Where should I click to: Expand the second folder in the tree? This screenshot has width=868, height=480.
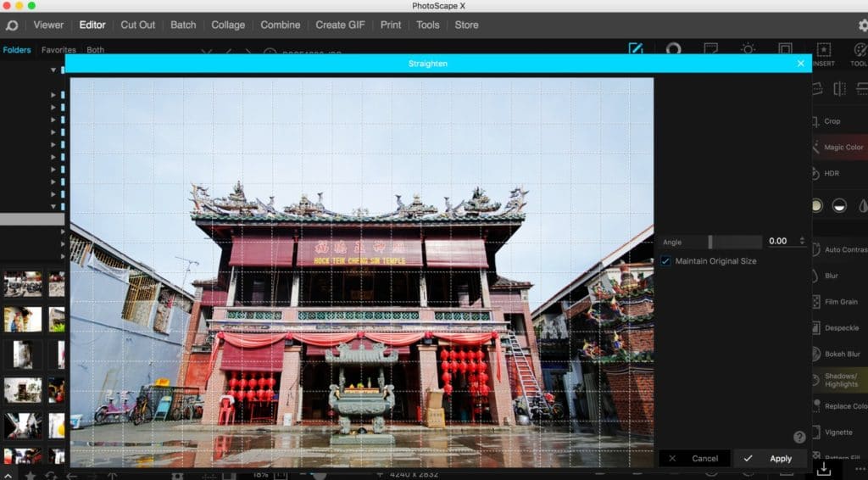pos(53,95)
